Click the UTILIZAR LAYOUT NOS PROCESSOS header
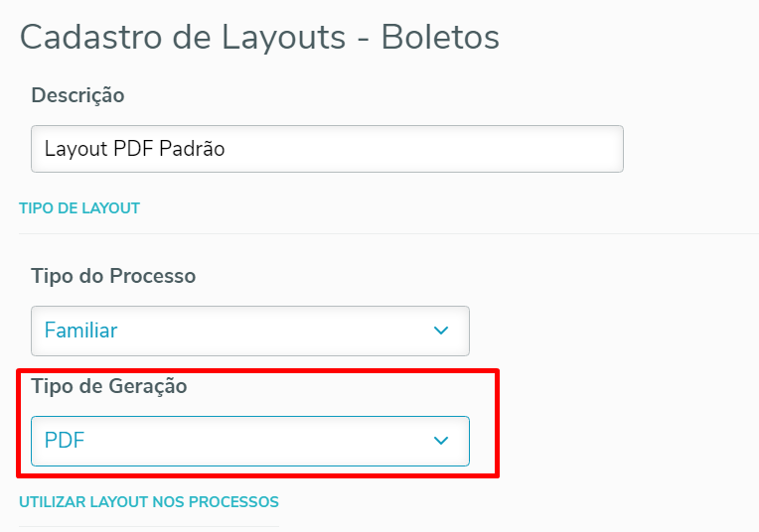Viewport: 759px width, 532px height. point(148,501)
